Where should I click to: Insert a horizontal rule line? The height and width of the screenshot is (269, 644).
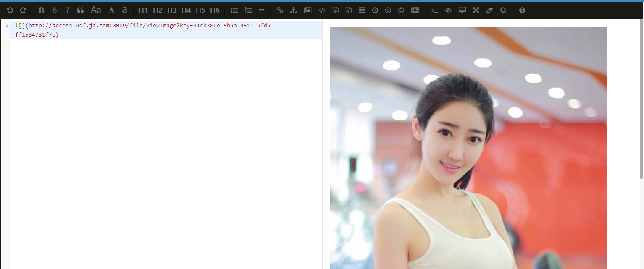coord(261,10)
